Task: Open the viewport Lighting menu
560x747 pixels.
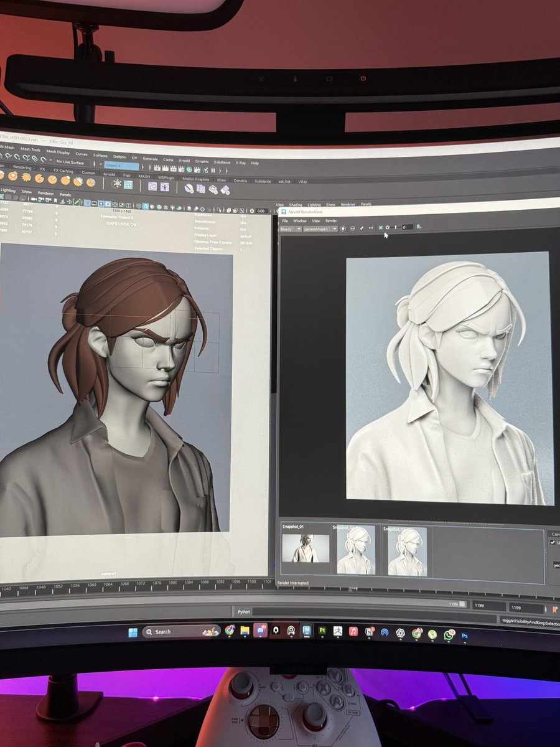Action: tap(7, 190)
